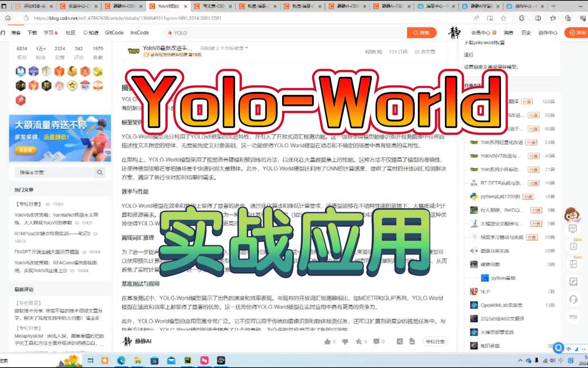
Task: Click the read aloud icon in address bar
Action: [476, 18]
